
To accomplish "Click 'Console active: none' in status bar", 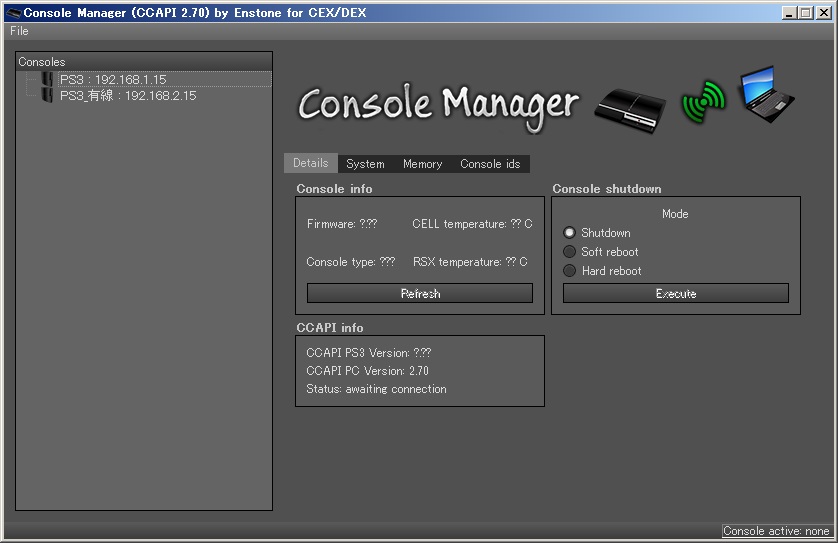I will [776, 531].
